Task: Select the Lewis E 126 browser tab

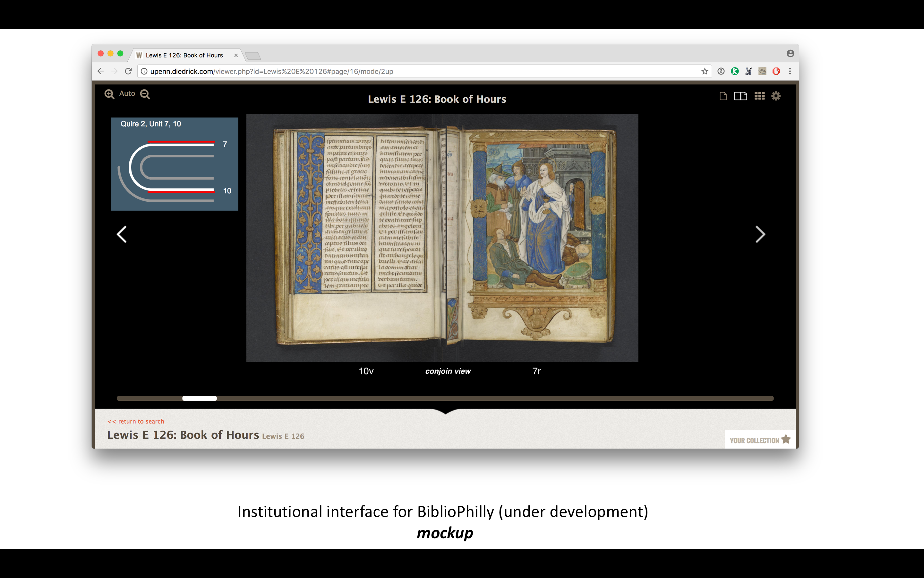Action: tap(187, 55)
